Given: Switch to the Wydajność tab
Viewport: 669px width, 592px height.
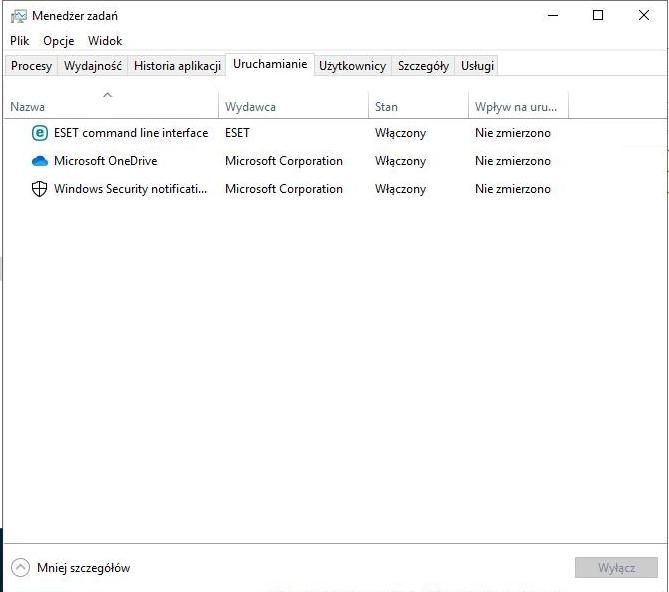Looking at the screenshot, I should (x=93, y=66).
